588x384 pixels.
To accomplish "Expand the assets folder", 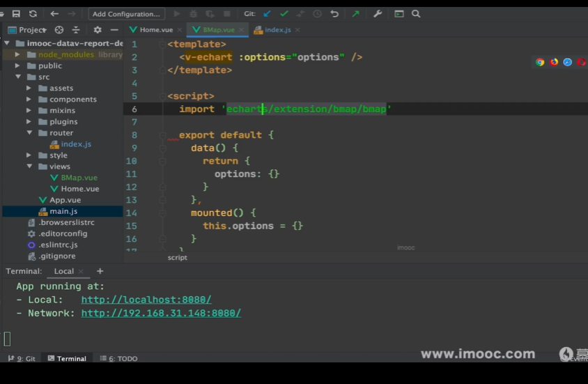I will pyautogui.click(x=29, y=88).
